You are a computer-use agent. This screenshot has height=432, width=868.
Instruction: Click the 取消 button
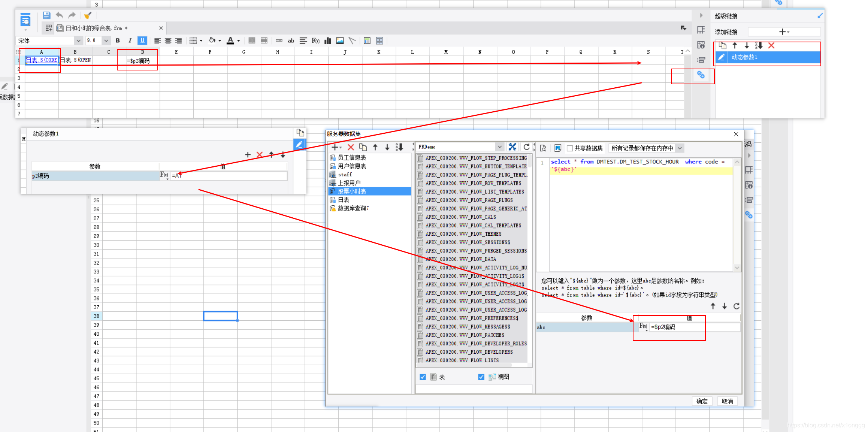tap(727, 401)
